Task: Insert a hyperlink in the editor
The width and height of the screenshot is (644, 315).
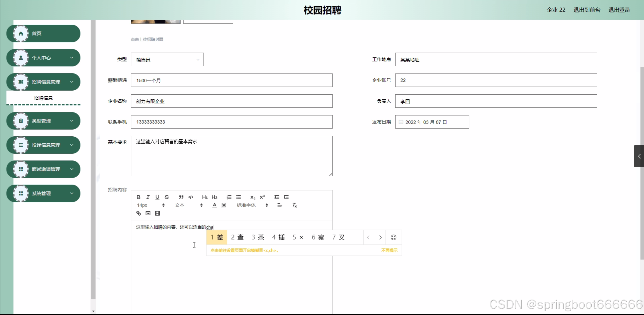Action: point(138,213)
